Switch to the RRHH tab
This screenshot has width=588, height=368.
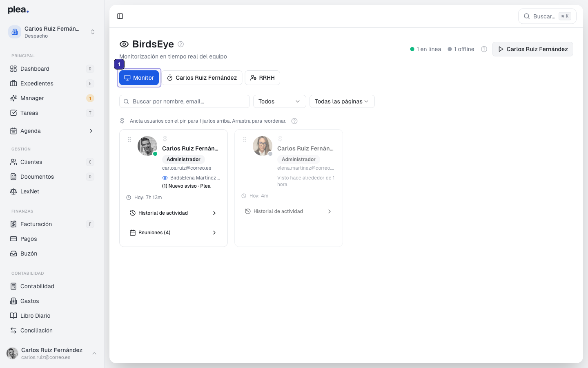point(262,78)
